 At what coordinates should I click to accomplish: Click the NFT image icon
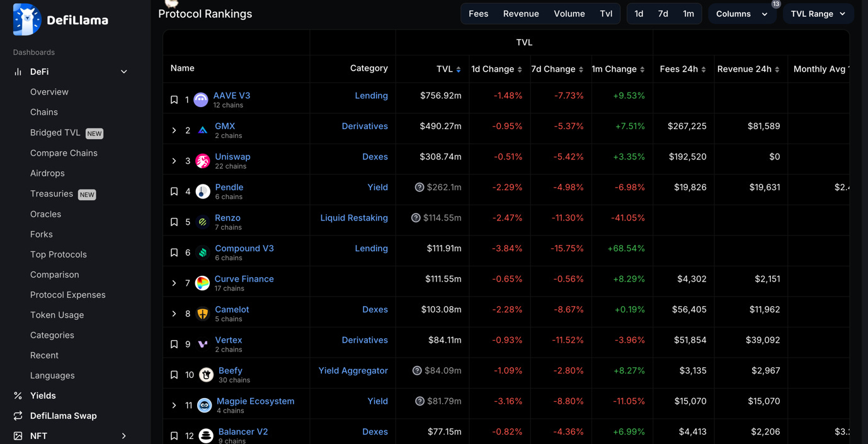18,436
